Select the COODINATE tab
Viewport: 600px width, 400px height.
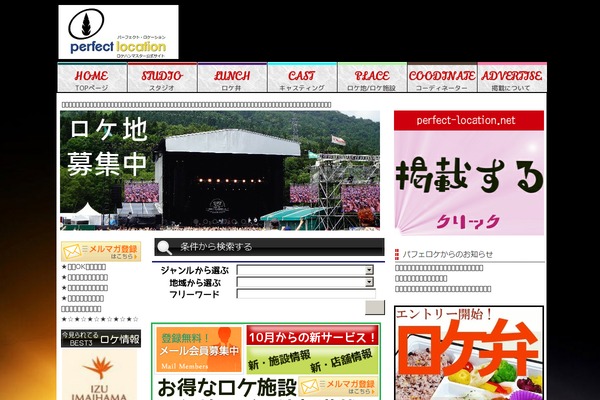point(442,78)
